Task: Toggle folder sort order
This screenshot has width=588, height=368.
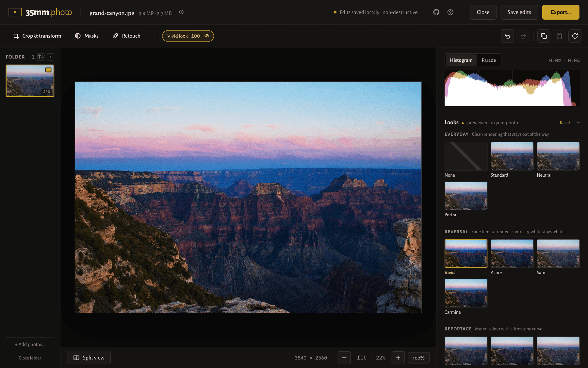Action: [41, 57]
